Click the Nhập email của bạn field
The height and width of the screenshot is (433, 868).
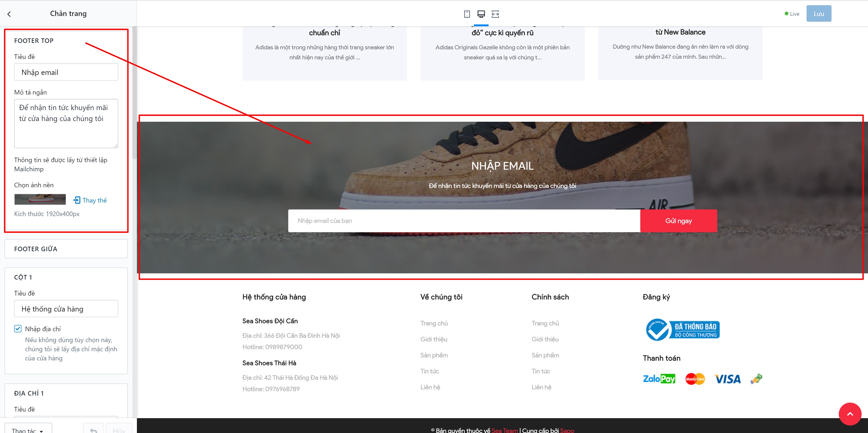464,221
